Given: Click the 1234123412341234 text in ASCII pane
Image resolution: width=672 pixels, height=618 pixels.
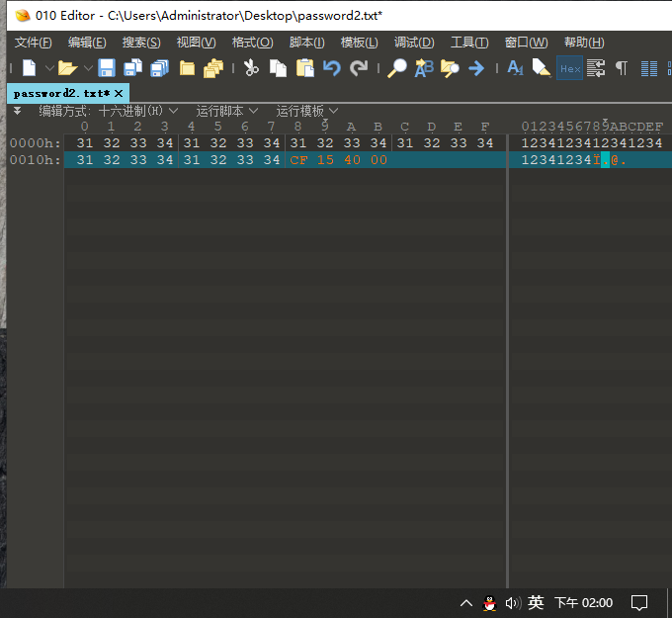Looking at the screenshot, I should coord(591,142).
